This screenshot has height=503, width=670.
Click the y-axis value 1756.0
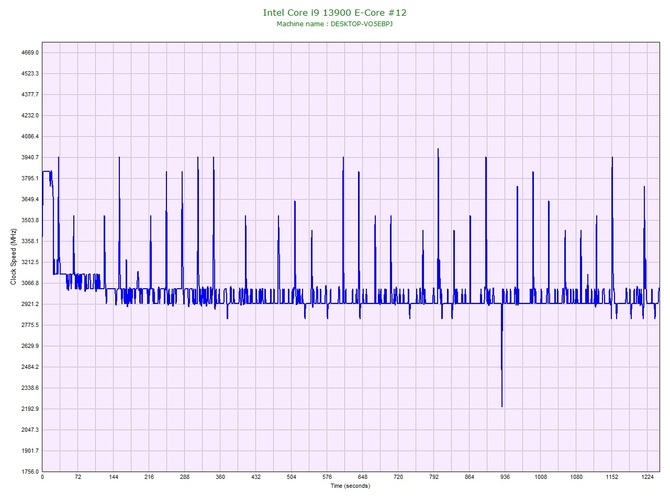pos(30,471)
